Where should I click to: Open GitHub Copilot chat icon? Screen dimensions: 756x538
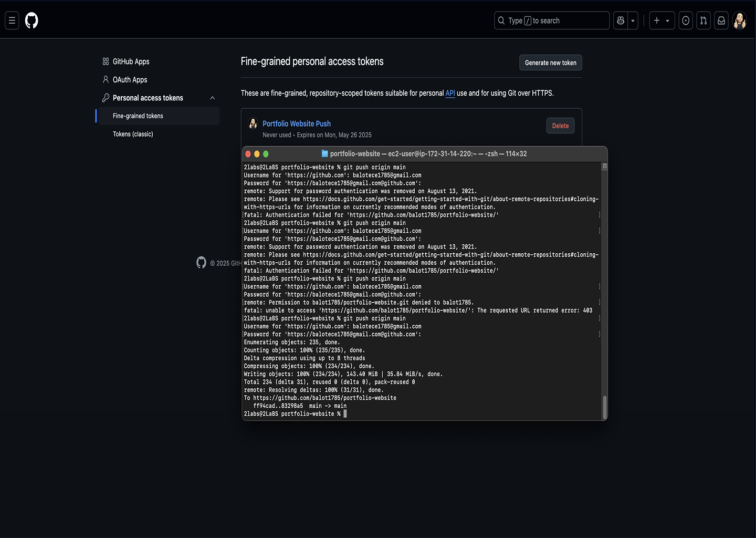(x=621, y=20)
